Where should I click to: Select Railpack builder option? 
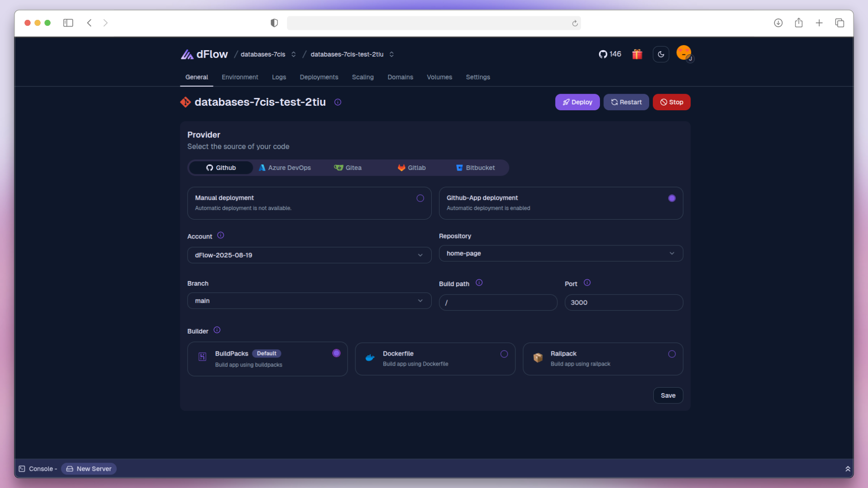(x=671, y=354)
